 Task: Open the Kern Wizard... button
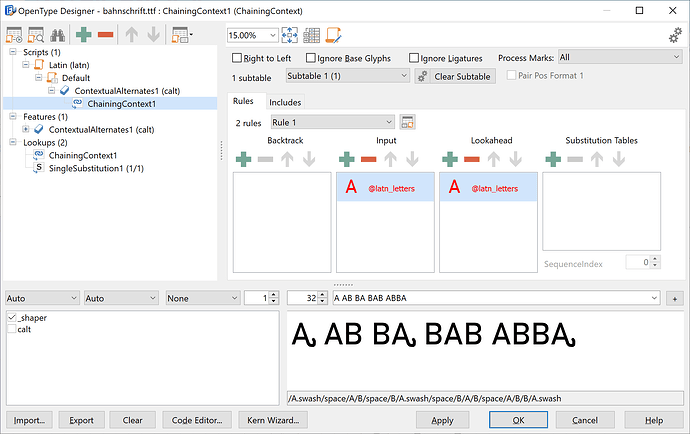point(273,420)
